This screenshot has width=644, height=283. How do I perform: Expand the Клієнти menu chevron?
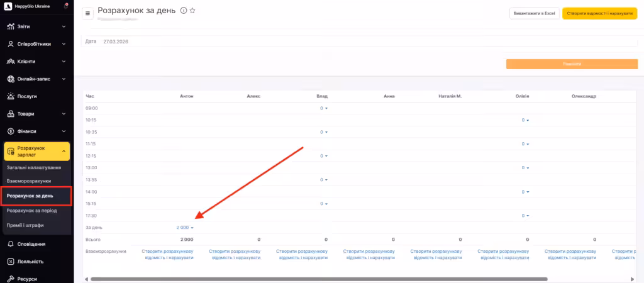[64, 62]
